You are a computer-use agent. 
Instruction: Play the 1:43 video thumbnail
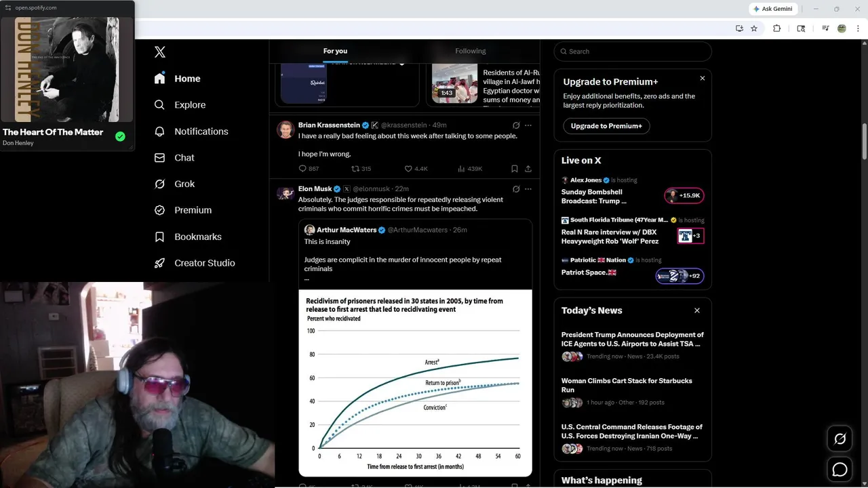pos(455,83)
